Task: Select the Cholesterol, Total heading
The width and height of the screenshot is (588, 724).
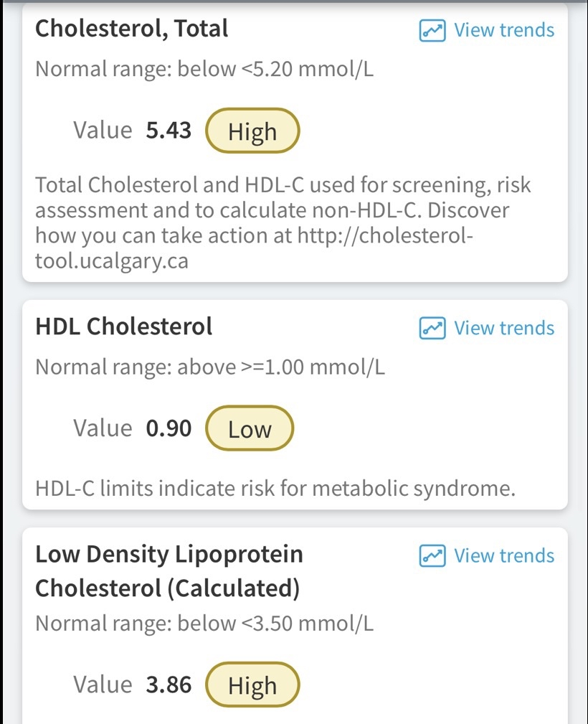Action: (132, 29)
